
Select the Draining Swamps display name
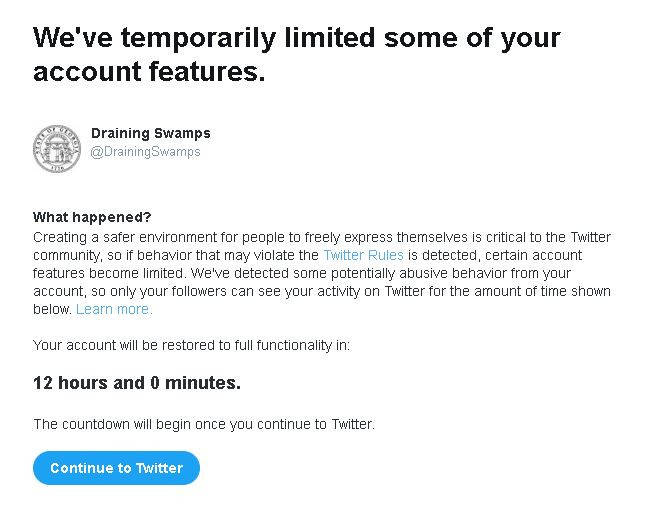(x=150, y=133)
